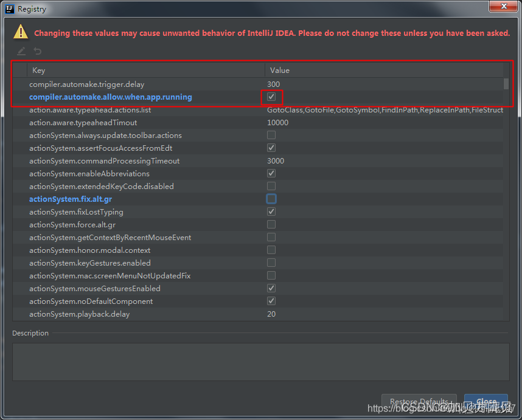Select actionSystem.commandProcessingTimeout row
522x420 pixels.
click(x=258, y=160)
